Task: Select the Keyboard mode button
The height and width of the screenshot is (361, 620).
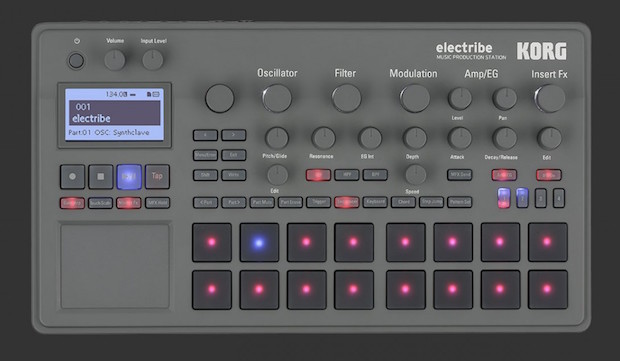Action: click(375, 202)
